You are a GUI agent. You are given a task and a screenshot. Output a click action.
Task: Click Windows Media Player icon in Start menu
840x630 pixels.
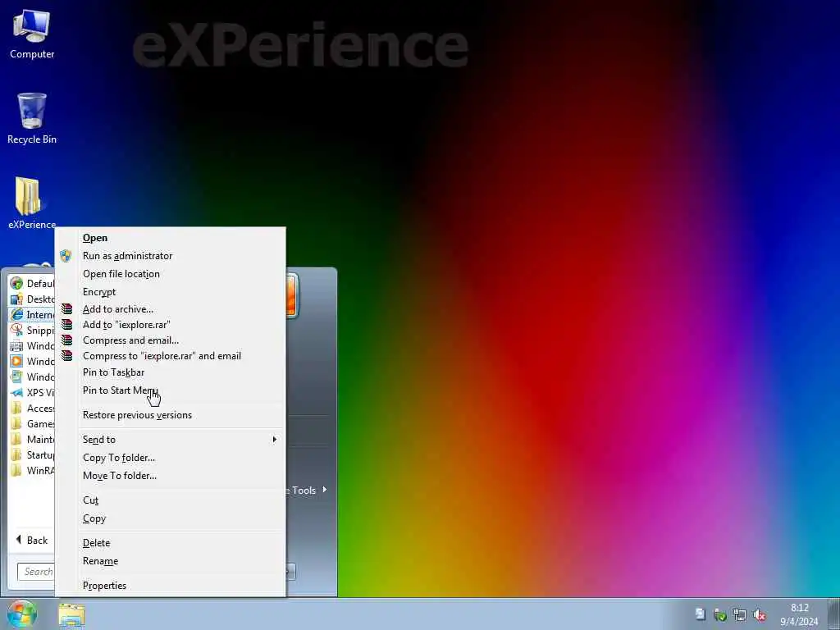click(16, 361)
